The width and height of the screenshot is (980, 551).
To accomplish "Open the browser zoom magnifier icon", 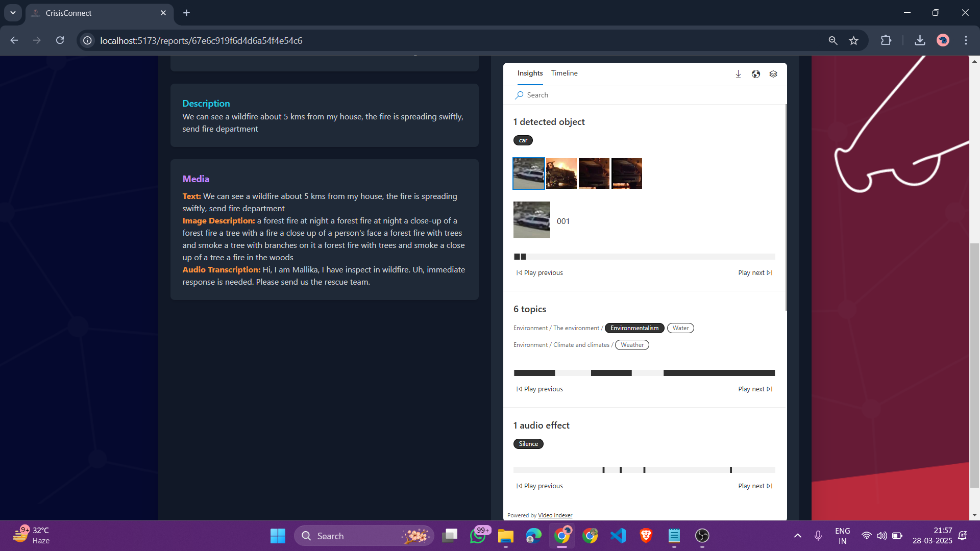I will coord(832,40).
